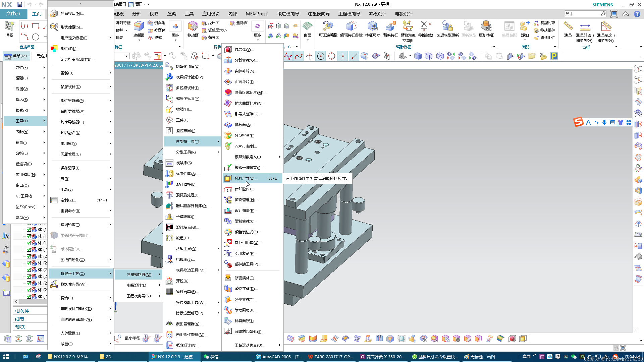Toggle existing point snap (plus icon)
This screenshot has width=644, height=363.
tap(343, 56)
